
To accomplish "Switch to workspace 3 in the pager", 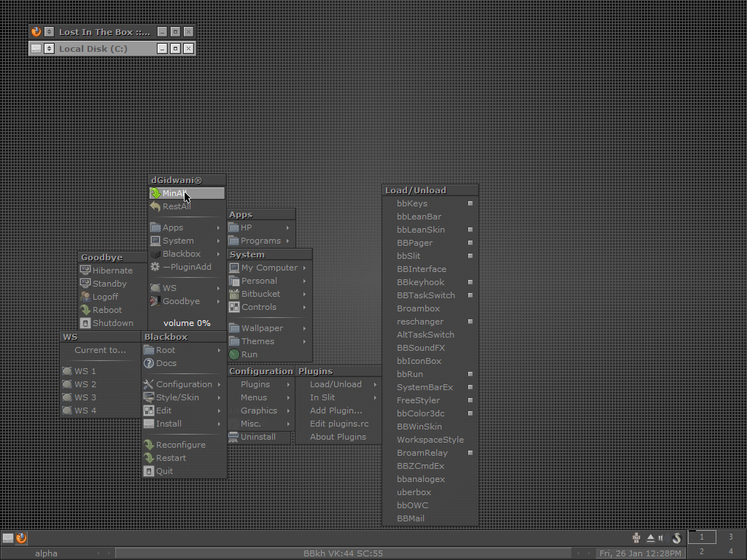I will (x=730, y=537).
